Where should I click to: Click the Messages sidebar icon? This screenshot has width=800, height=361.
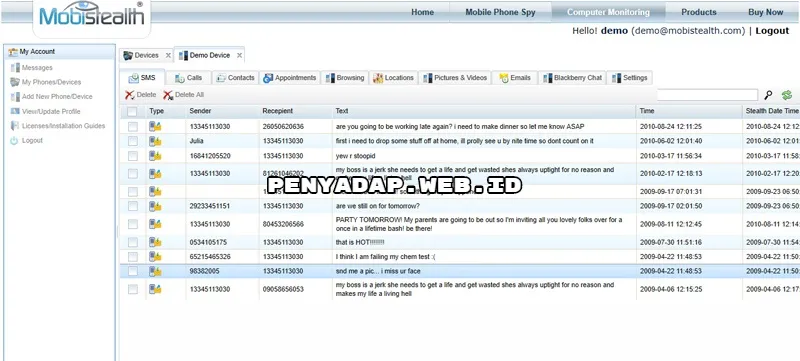point(15,68)
